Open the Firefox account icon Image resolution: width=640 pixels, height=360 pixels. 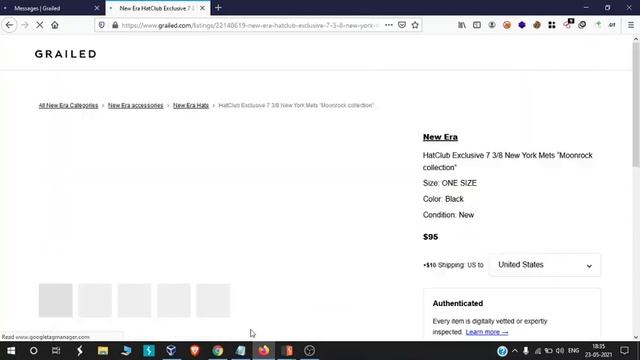click(x=492, y=25)
